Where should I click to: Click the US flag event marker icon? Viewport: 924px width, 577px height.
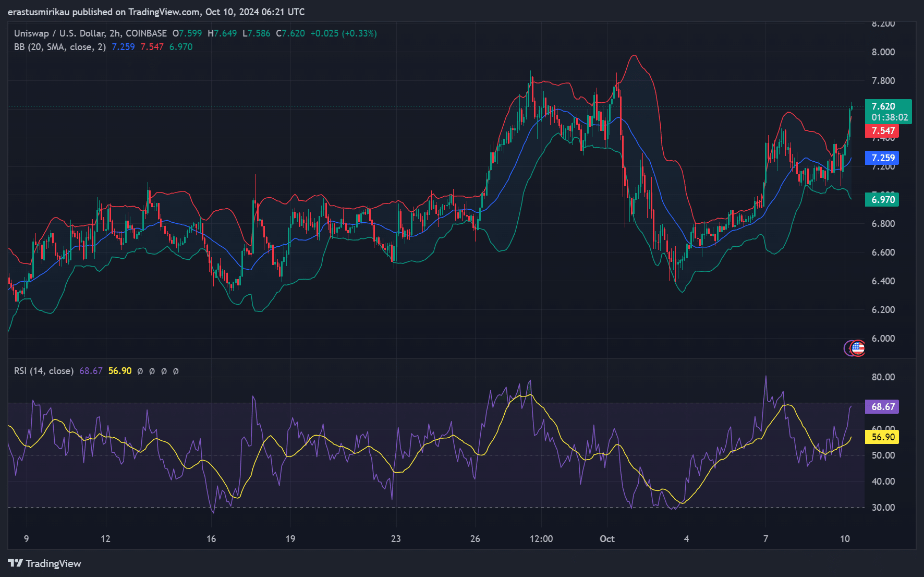(x=858, y=348)
